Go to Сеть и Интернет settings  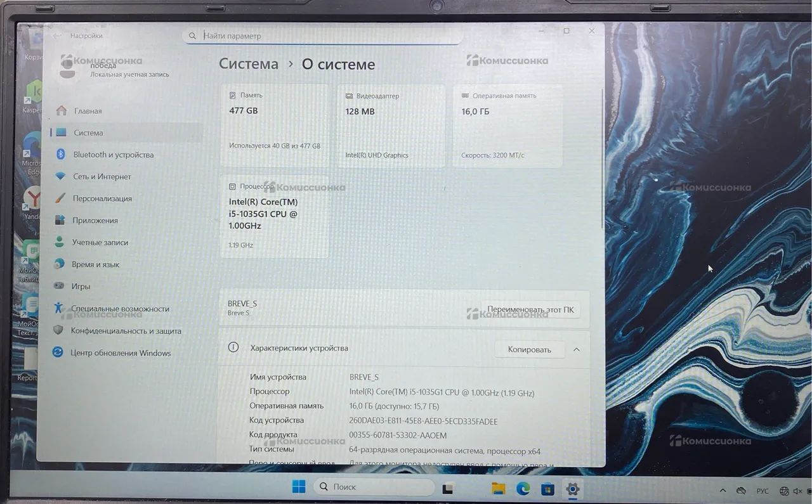pos(101,177)
